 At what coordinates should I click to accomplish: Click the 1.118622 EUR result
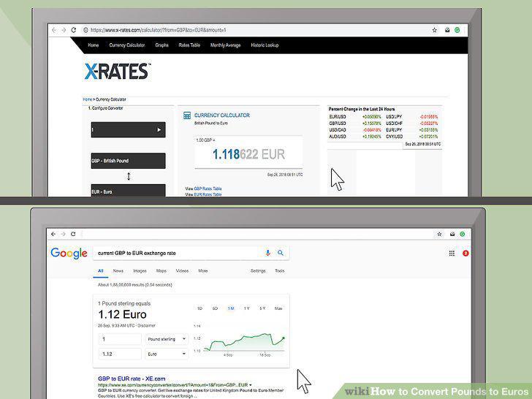[x=248, y=154]
